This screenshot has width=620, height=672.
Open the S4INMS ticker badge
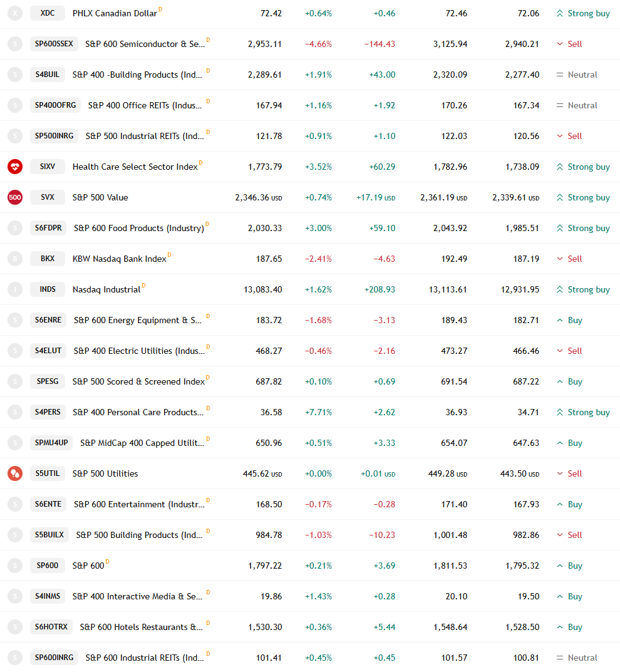(x=48, y=596)
